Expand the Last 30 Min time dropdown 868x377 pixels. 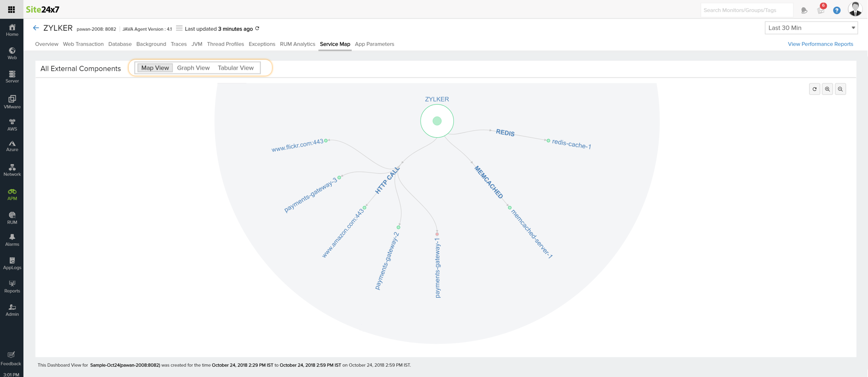[x=811, y=28]
